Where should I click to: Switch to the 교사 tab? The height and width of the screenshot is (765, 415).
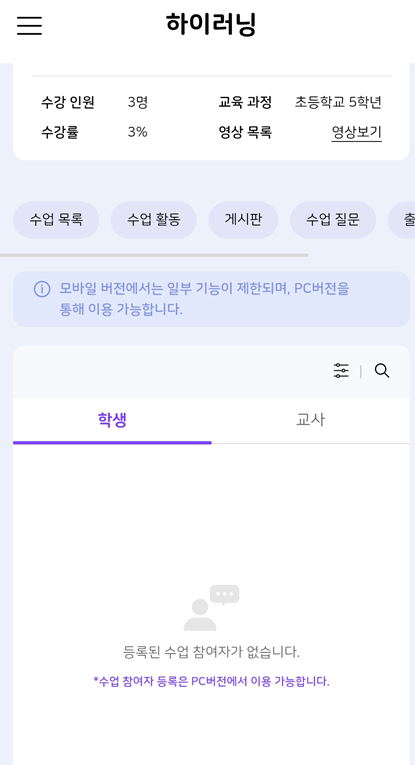pos(311,420)
